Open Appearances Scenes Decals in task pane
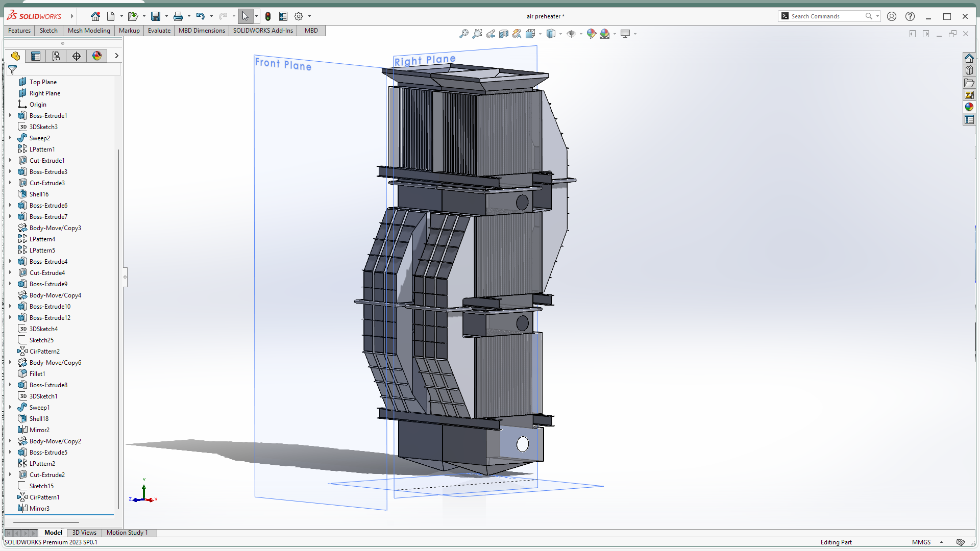Image resolution: width=980 pixels, height=551 pixels. pos(969,107)
